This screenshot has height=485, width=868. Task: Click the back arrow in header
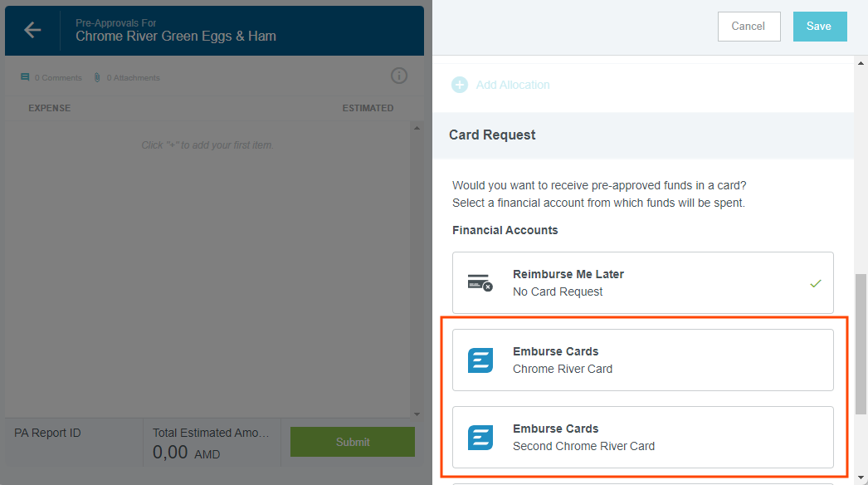pyautogui.click(x=32, y=30)
